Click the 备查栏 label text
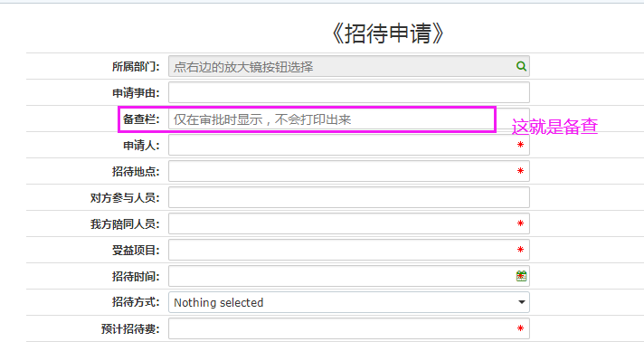The image size is (644, 342). coord(141,119)
